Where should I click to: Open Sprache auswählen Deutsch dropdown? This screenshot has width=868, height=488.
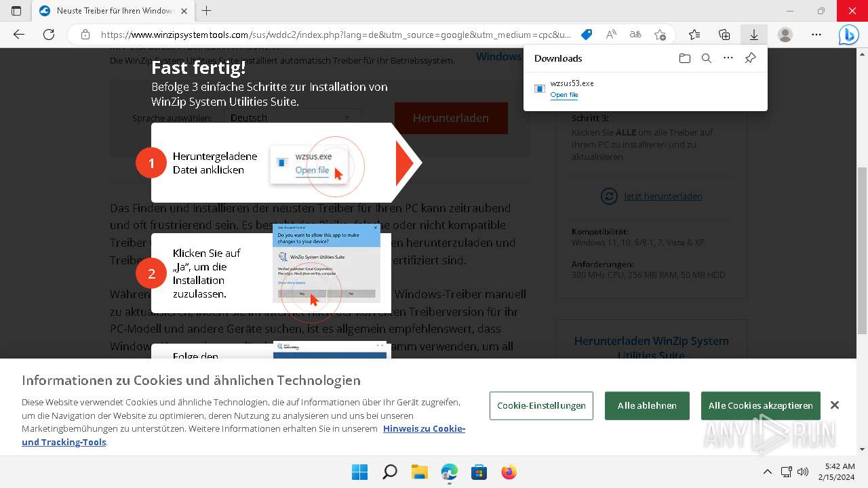pyautogui.click(x=293, y=118)
